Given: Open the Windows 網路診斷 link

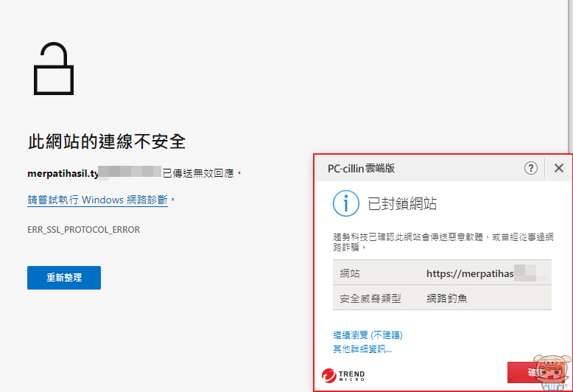Looking at the screenshot, I should 97,200.
